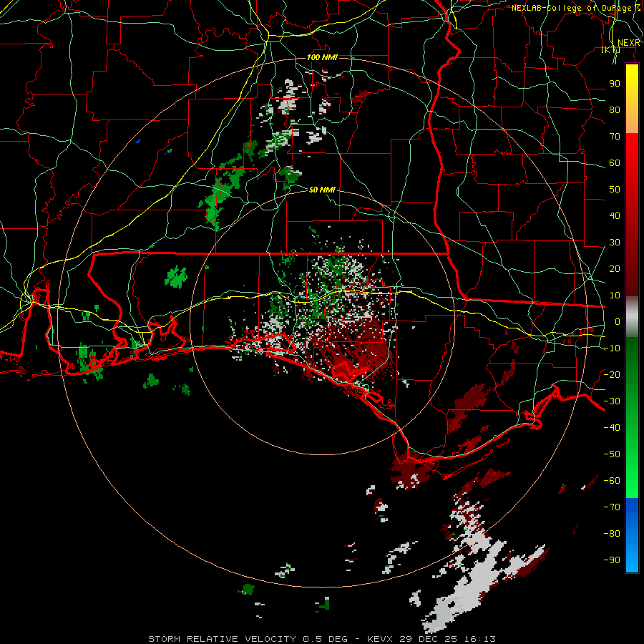This screenshot has height=644, width=644.
Task: Click the "30" scale value
Action: [615, 243]
